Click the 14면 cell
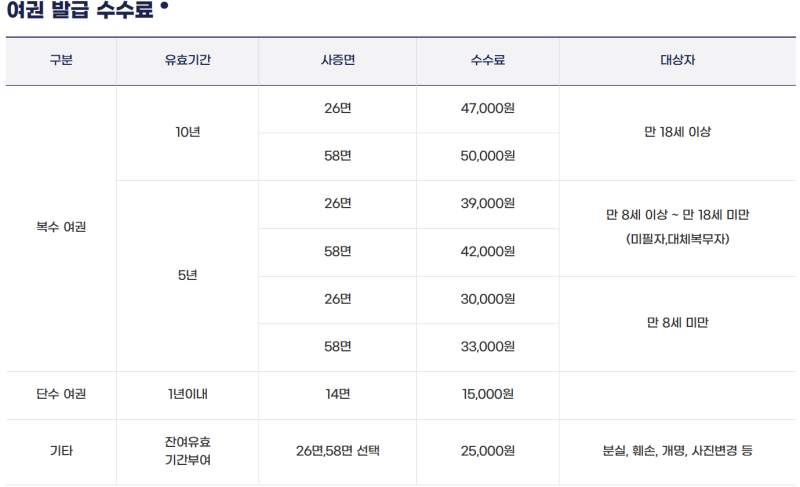The width and height of the screenshot is (800, 487). [338, 394]
